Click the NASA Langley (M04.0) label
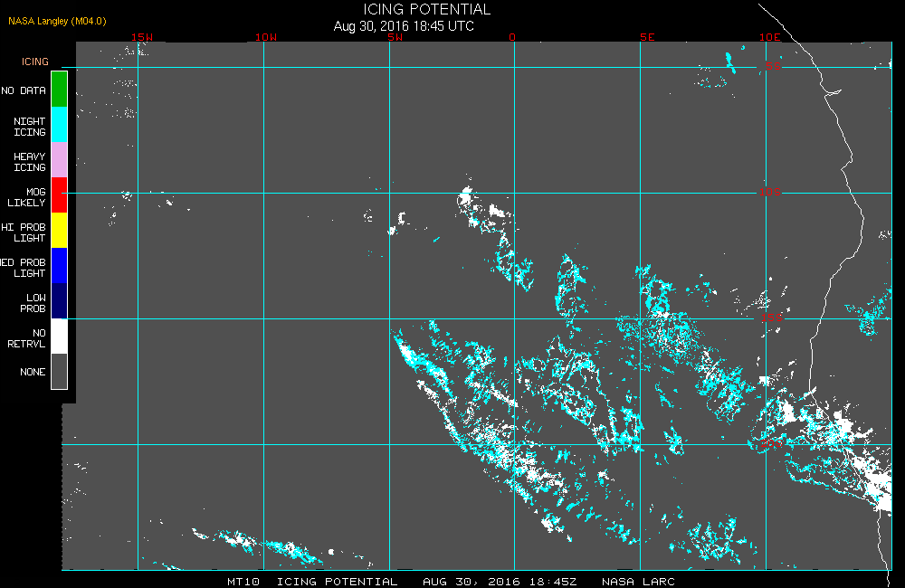The height and width of the screenshot is (588, 905). tap(57, 21)
